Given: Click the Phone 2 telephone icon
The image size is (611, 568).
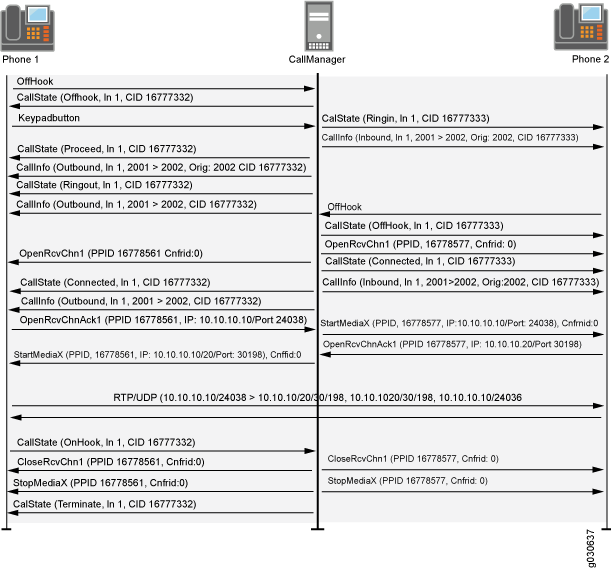Looking at the screenshot, I should pyautogui.click(x=581, y=26).
